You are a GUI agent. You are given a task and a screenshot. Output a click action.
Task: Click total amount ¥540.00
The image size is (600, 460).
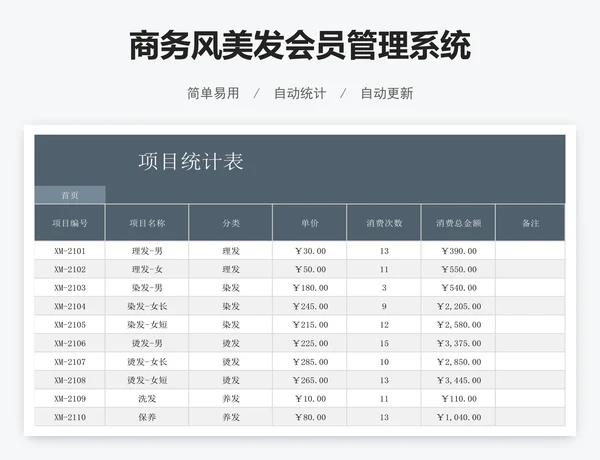coord(458,288)
